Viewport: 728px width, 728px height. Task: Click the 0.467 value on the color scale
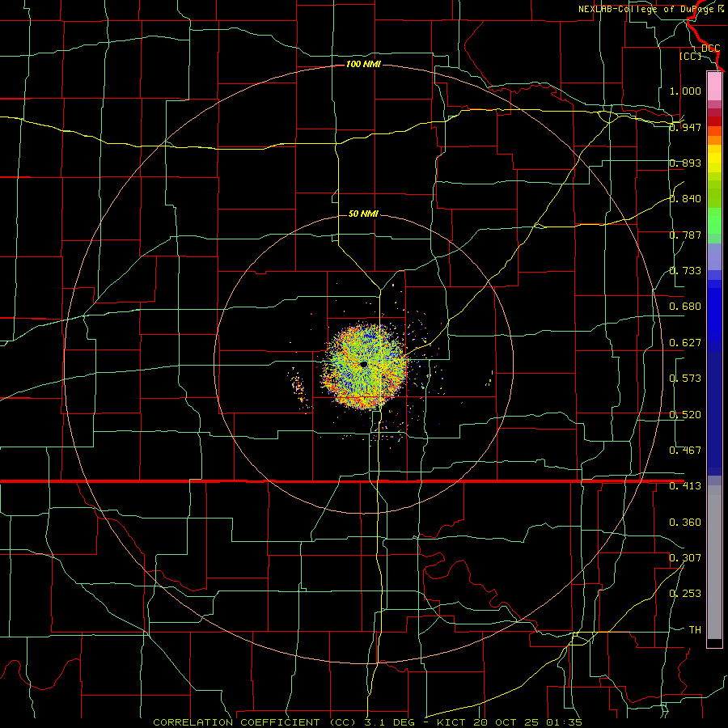coord(685,451)
